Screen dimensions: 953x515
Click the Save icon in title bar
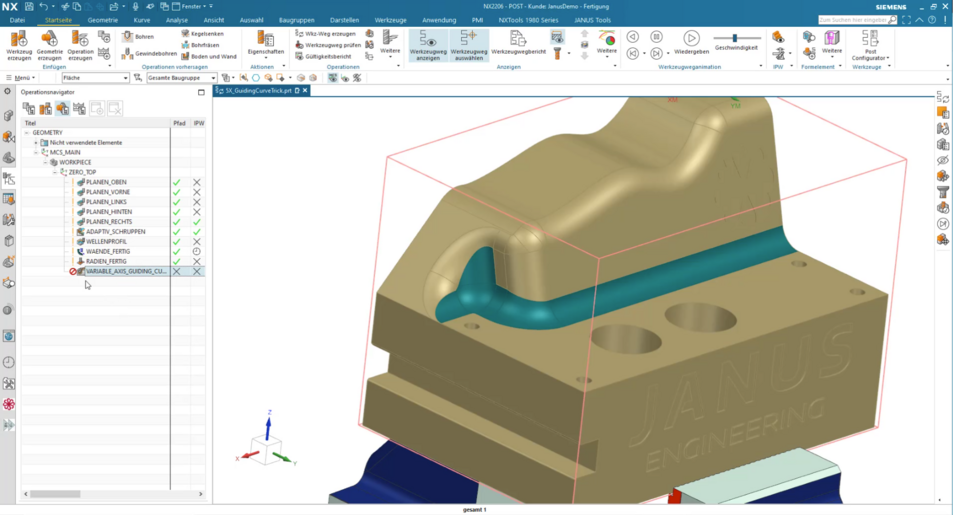click(x=29, y=6)
